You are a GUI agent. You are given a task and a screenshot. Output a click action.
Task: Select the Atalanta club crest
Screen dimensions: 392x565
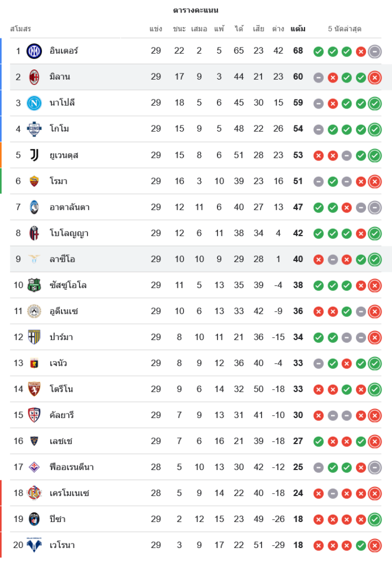point(34,207)
